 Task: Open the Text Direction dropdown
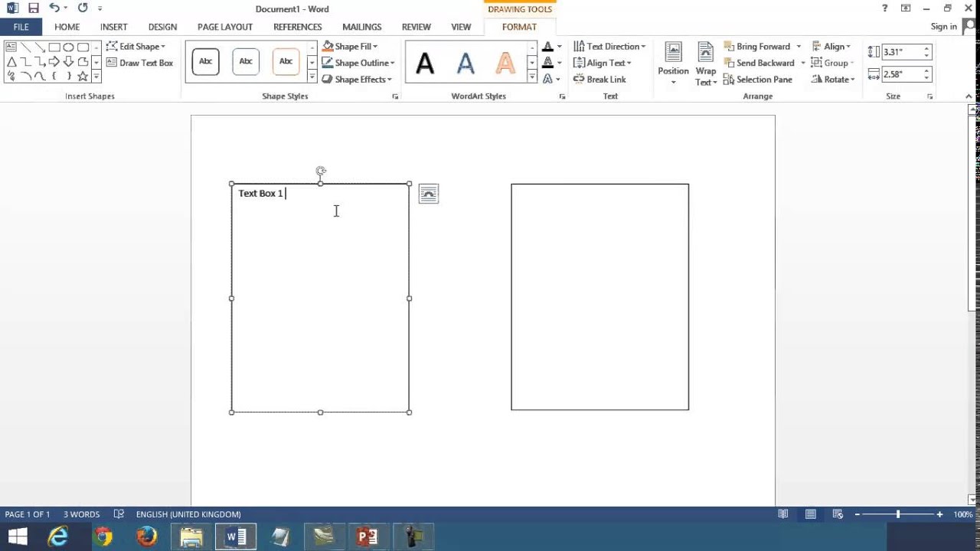[x=609, y=47]
